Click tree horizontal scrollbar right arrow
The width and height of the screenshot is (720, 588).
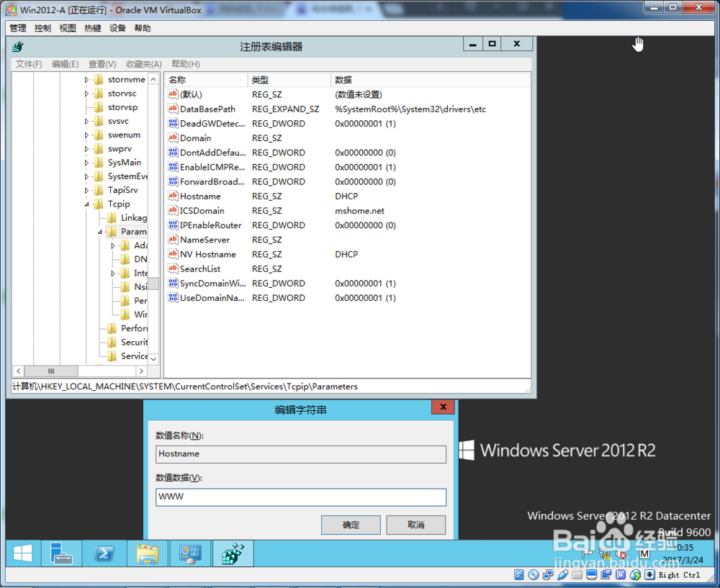141,371
